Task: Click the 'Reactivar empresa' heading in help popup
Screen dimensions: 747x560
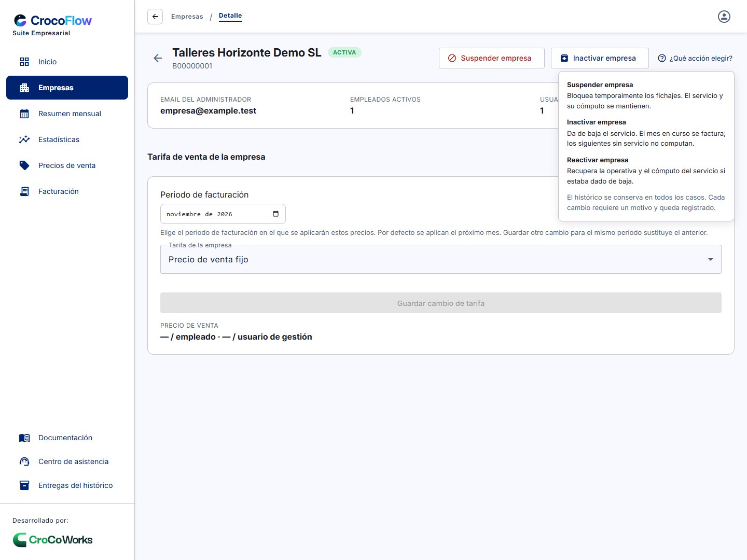Action: pos(598,160)
